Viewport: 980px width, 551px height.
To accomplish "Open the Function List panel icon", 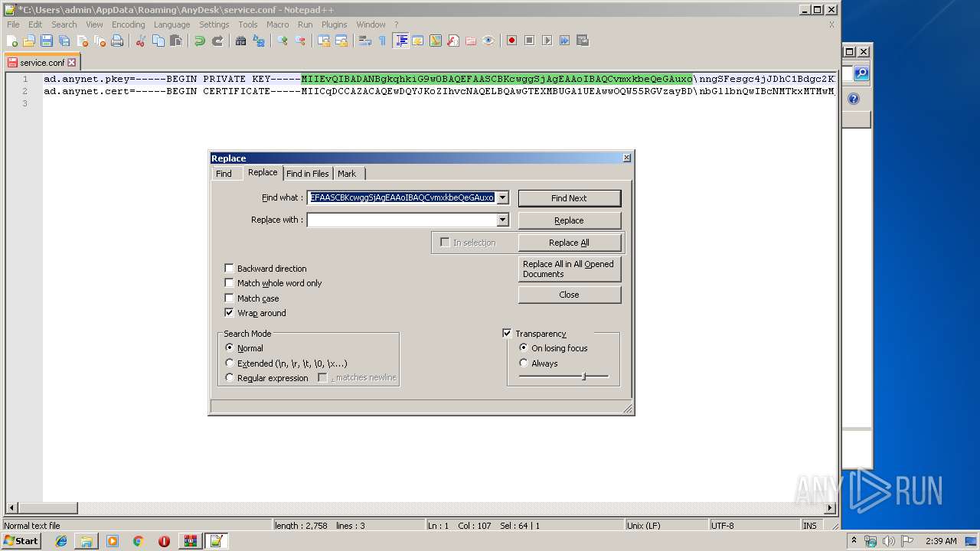I will 453,41.
